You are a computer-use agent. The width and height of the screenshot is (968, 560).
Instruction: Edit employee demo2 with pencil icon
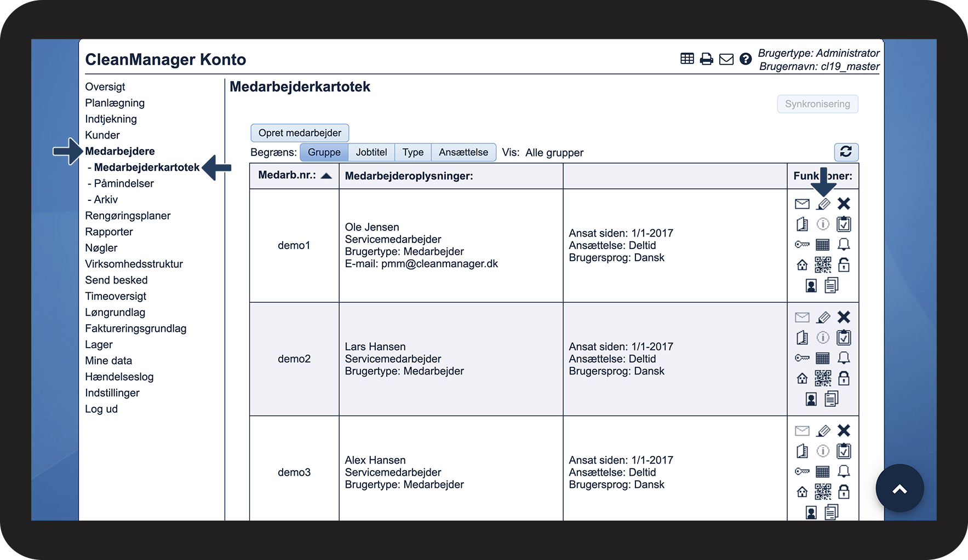(x=823, y=317)
